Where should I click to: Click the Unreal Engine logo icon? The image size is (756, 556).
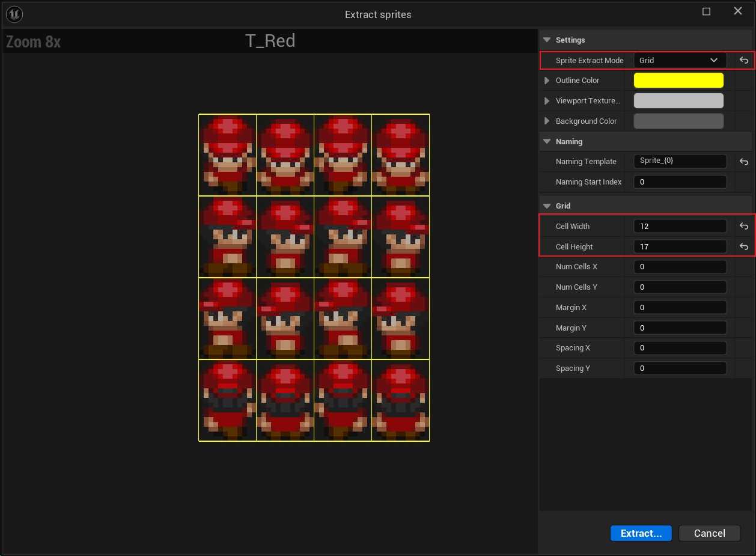[x=14, y=14]
